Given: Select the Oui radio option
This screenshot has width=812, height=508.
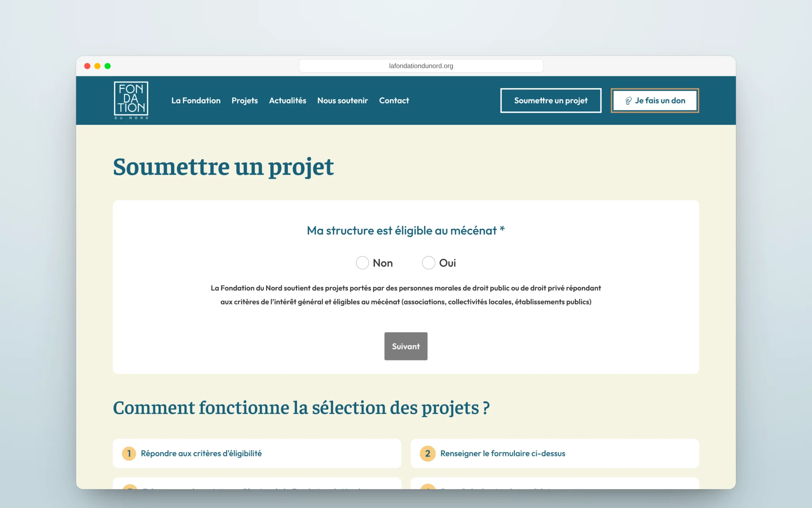Looking at the screenshot, I should (x=429, y=263).
